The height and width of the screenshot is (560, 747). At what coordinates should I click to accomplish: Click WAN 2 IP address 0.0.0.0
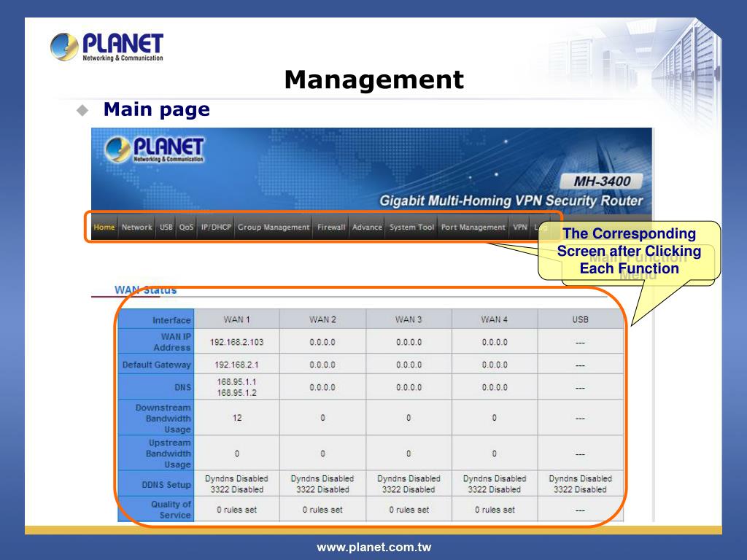coord(322,343)
